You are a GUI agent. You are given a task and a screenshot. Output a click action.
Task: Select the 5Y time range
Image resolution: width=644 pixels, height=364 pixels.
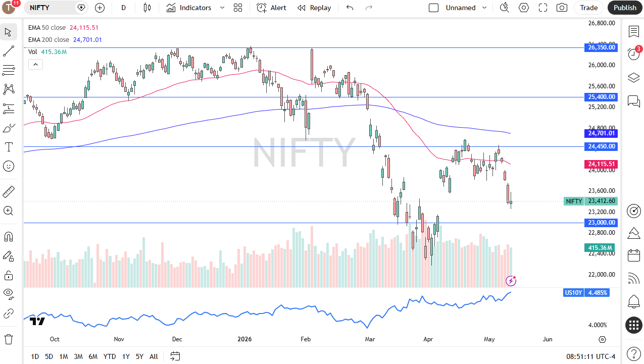pos(139,356)
